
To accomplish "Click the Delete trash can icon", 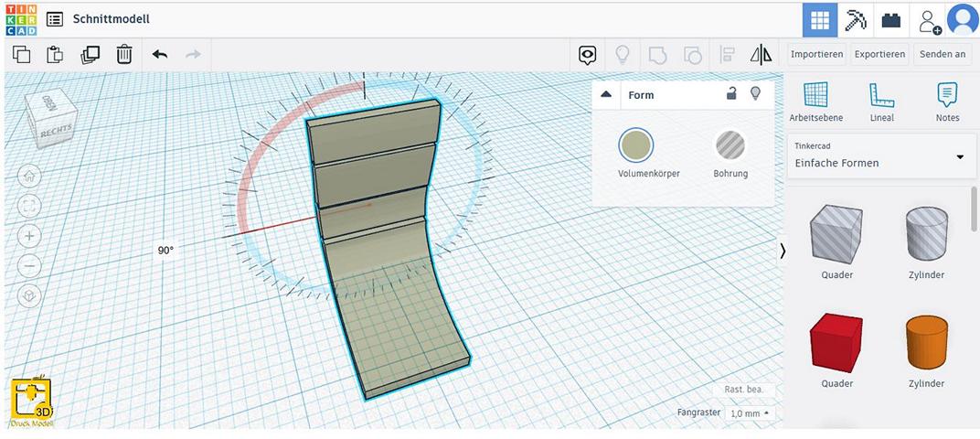I will (124, 55).
